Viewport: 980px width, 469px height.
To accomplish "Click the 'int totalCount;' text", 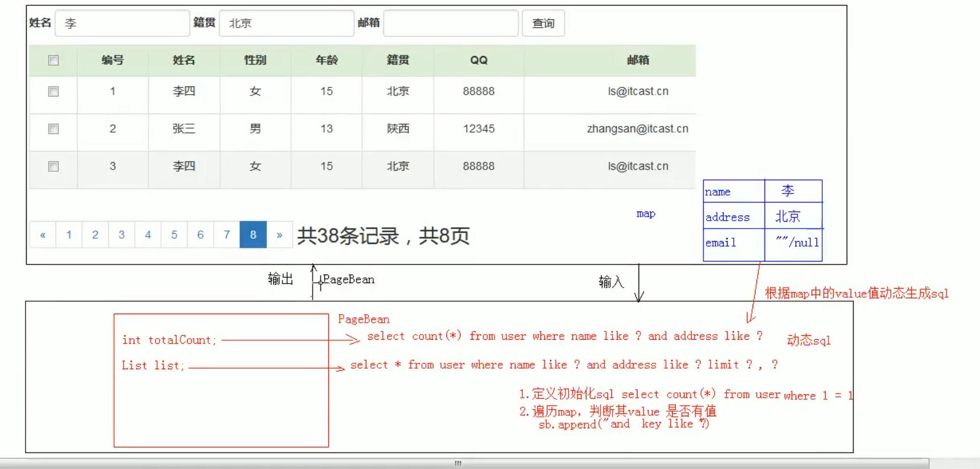I will tap(169, 340).
